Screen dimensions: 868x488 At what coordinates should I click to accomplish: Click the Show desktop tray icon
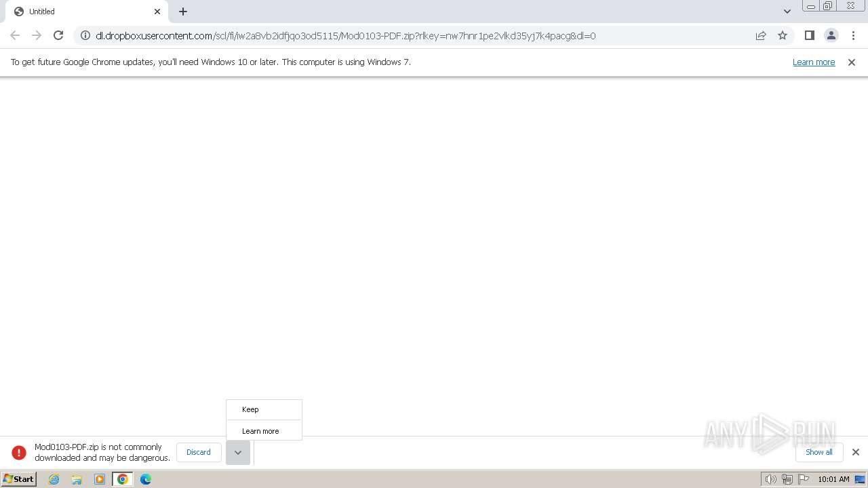coord(860,479)
